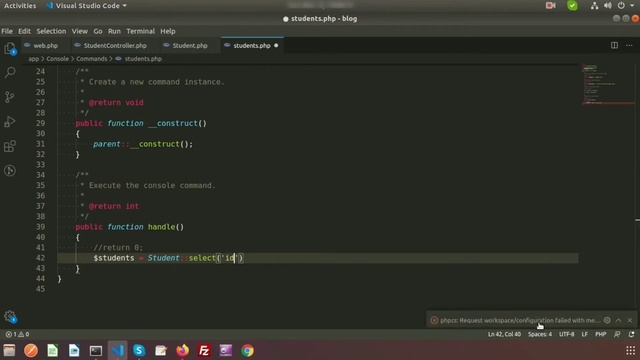640x360 pixels.
Task: Open the Edit menu
Action: [24, 31]
